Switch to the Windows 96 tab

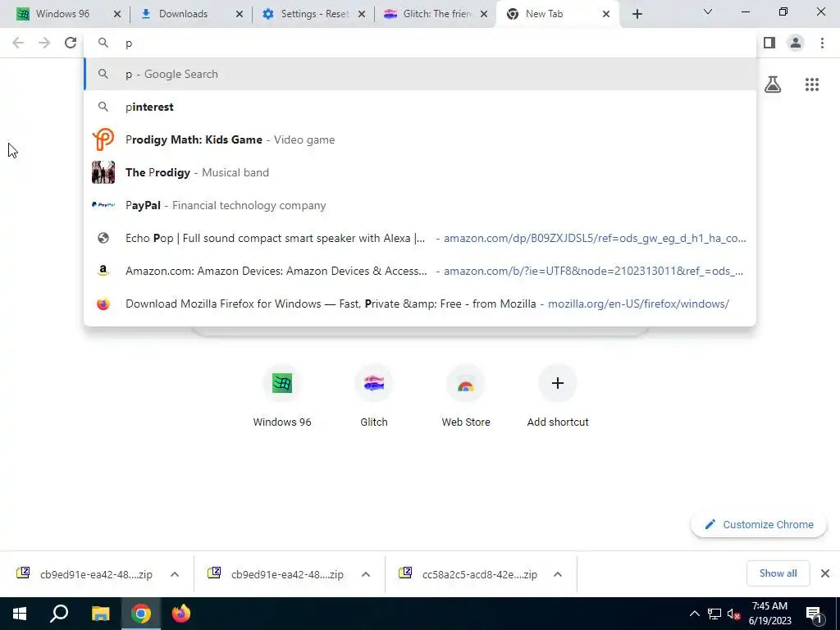62,14
